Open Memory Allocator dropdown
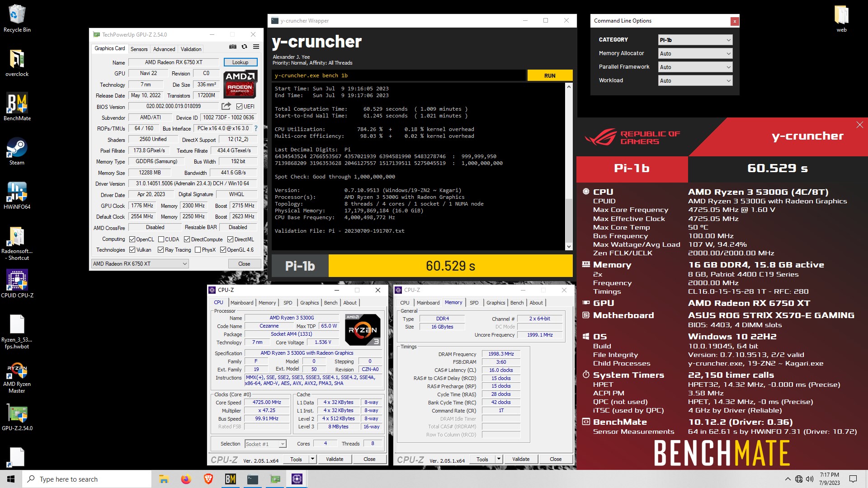Viewport: 868px width, 488px height. coord(695,53)
